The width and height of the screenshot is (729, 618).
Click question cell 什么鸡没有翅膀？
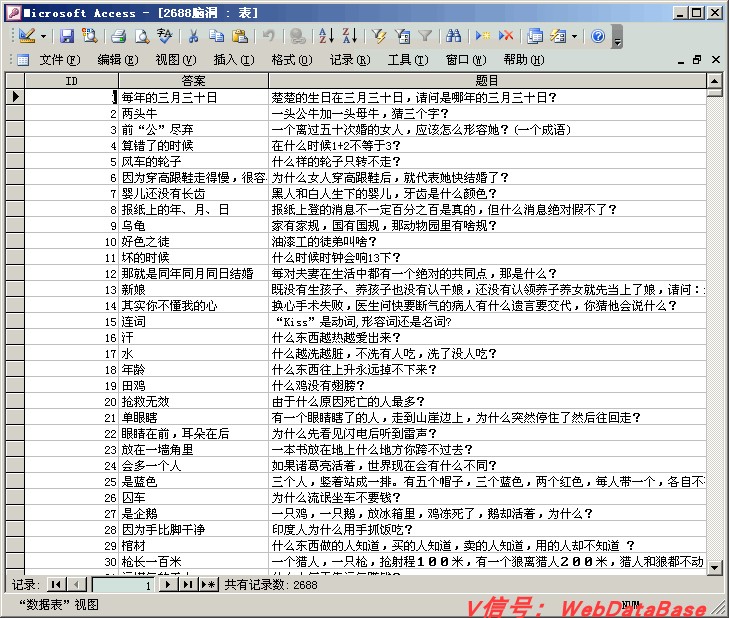click(x=487, y=385)
